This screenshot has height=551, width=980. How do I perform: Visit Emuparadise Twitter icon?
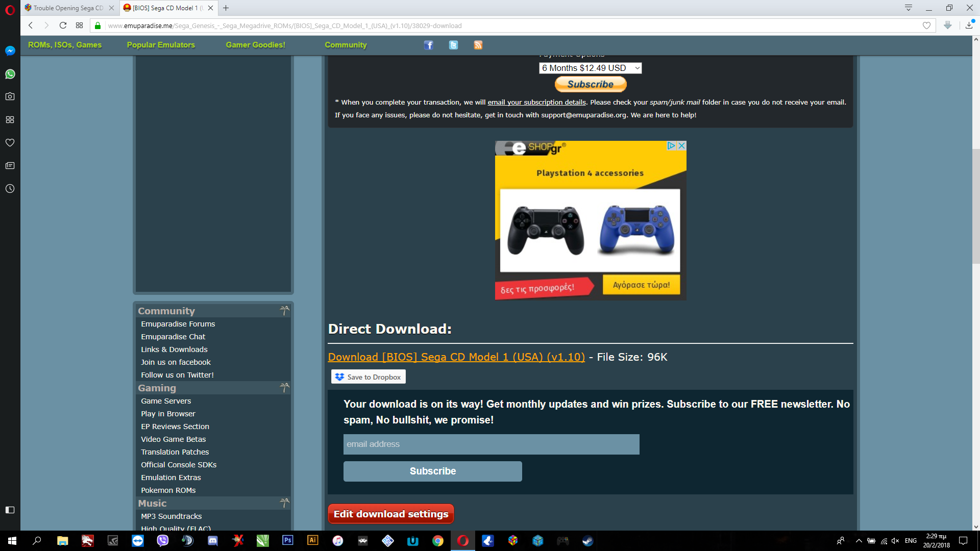453,45
